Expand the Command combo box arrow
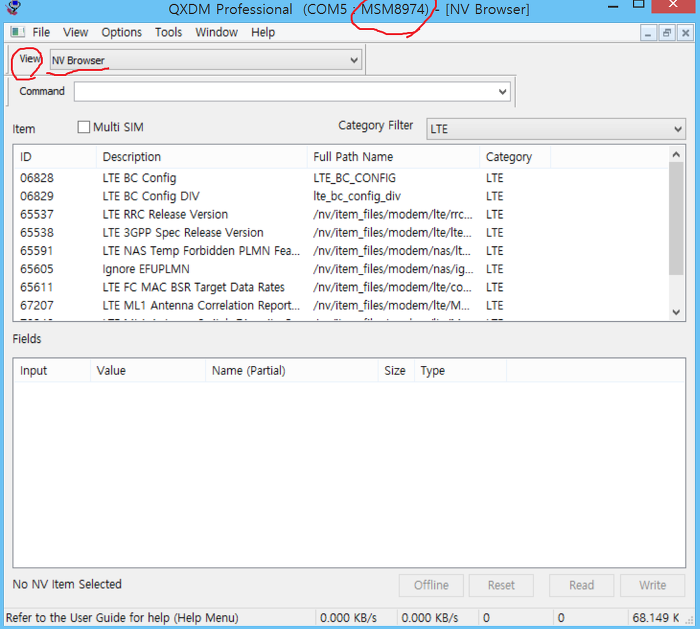700x629 pixels. [x=503, y=92]
